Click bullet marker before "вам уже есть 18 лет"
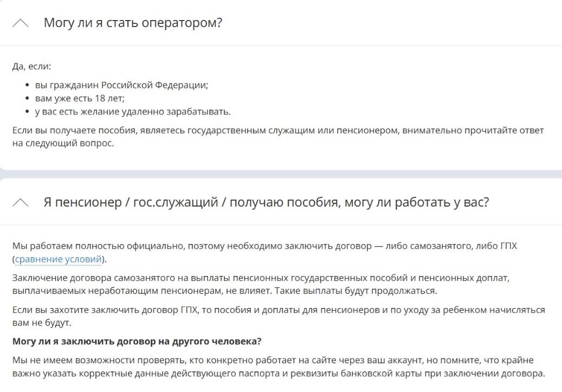This screenshot has height=392, width=562. pos(28,99)
